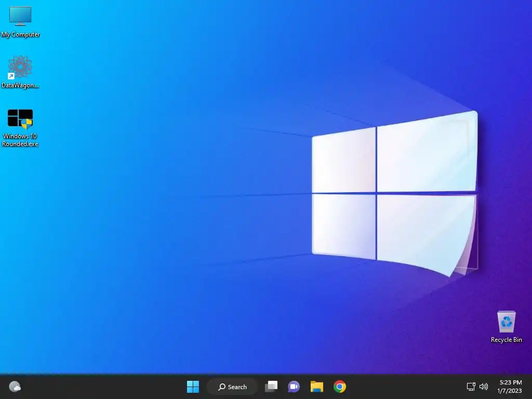This screenshot has width=532, height=399.
Task: Open Task View from the taskbar
Action: pyautogui.click(x=271, y=387)
